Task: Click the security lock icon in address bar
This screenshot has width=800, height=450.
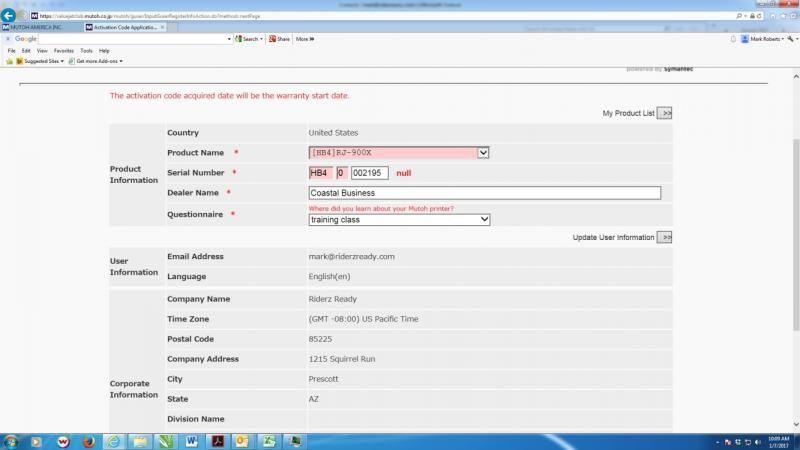Action: click(752, 16)
